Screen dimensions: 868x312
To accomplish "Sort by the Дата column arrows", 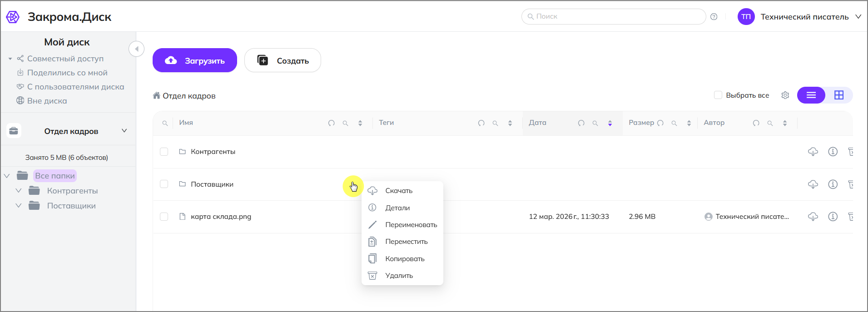I will [610, 123].
